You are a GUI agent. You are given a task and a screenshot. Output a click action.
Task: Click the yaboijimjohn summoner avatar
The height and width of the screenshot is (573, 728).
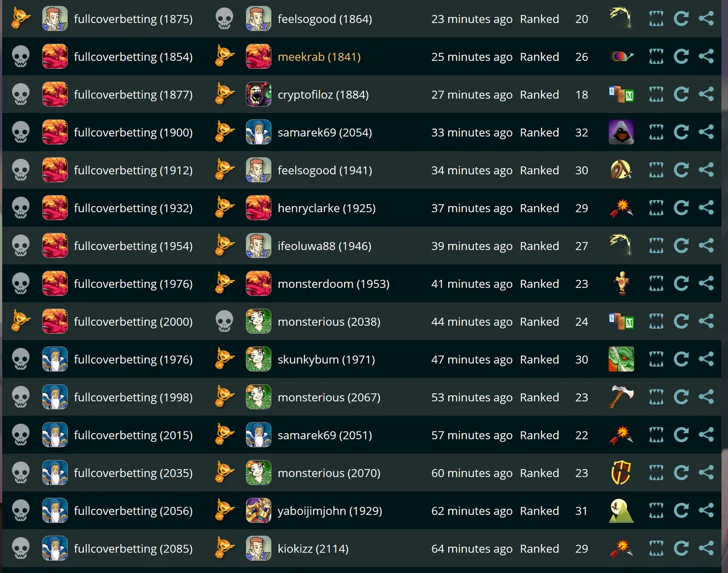pos(258,510)
